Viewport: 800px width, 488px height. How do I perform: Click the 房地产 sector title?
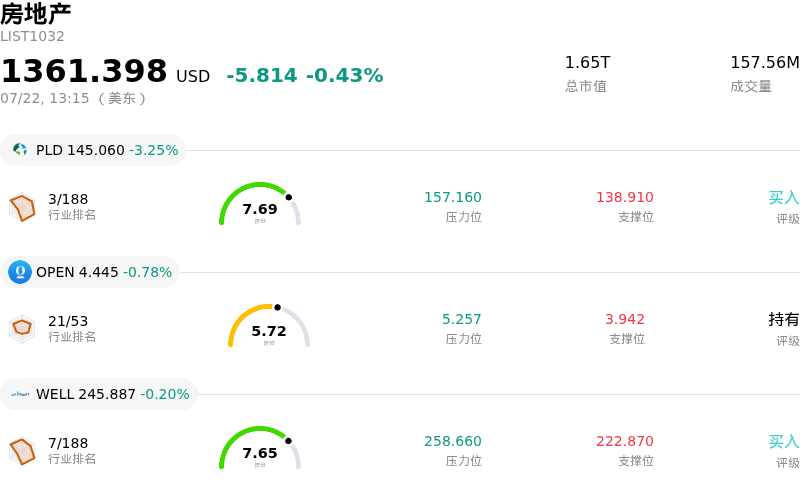point(35,14)
